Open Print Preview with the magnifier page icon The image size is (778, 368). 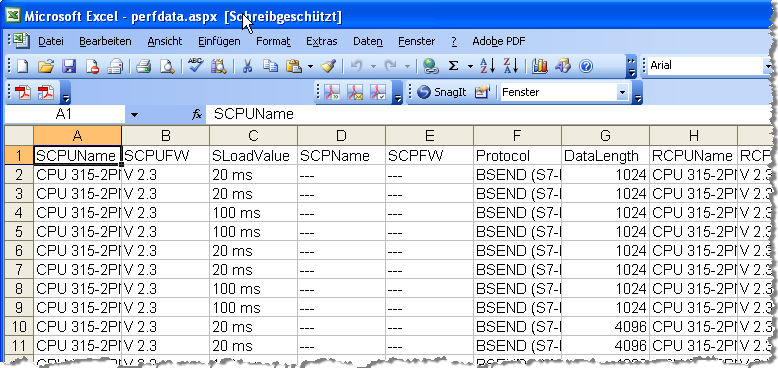[x=167, y=66]
